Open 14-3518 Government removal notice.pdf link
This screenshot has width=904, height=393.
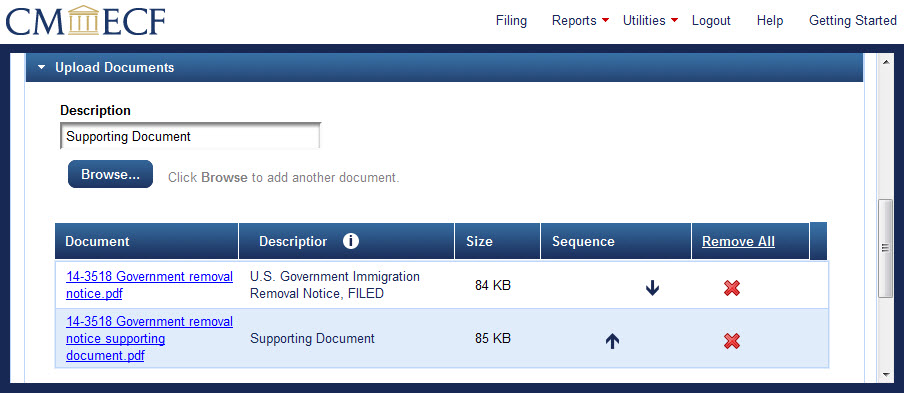(149, 285)
